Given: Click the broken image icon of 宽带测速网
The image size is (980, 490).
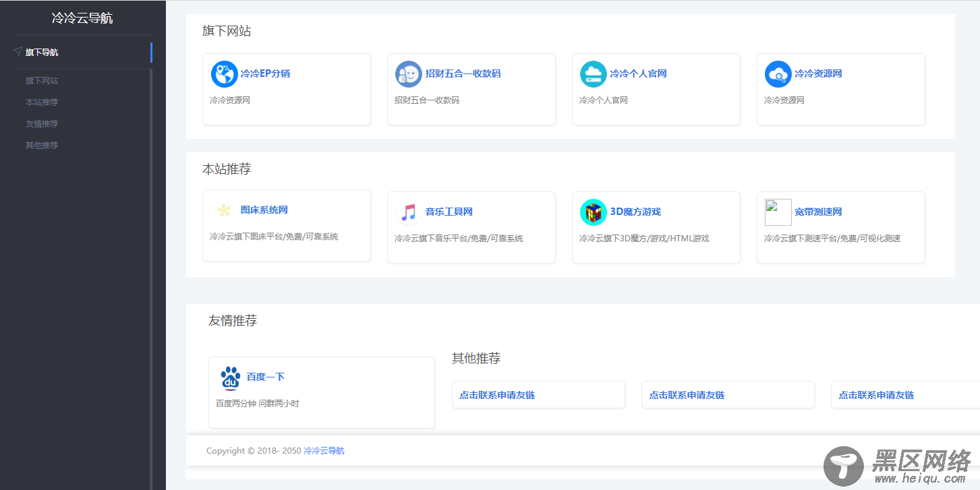Looking at the screenshot, I should tap(778, 212).
